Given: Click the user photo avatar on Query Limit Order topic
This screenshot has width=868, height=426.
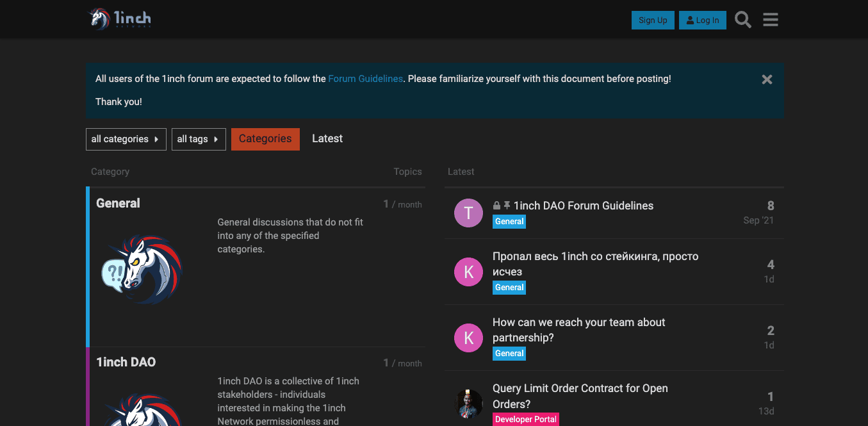Looking at the screenshot, I should 468,404.
